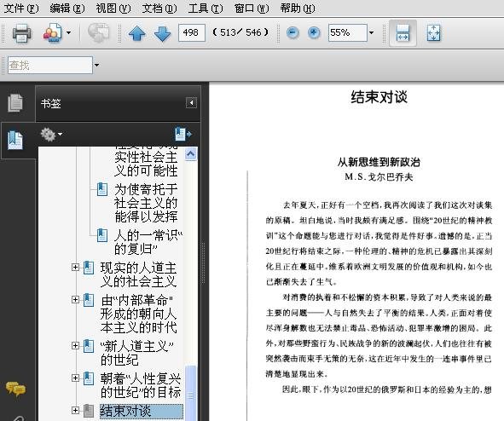Open the 文件(F) menu
504x421 pixels.
[x=21, y=8]
